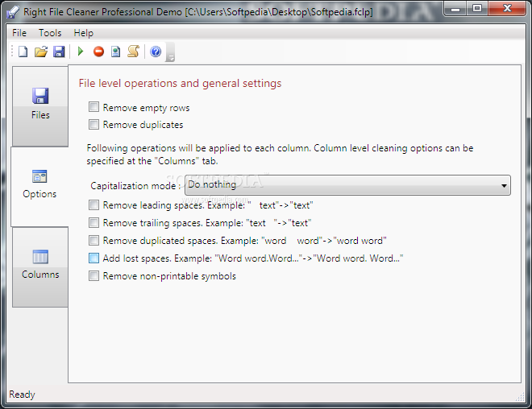532x409 pixels.
Task: Expand the toolbar overflow arrow
Action: point(170,52)
